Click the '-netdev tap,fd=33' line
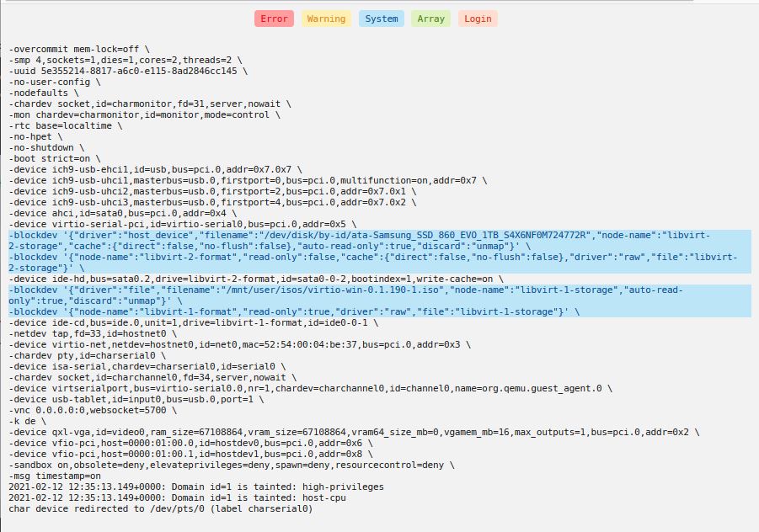Viewport: 759px width, 532px height. coord(93,333)
